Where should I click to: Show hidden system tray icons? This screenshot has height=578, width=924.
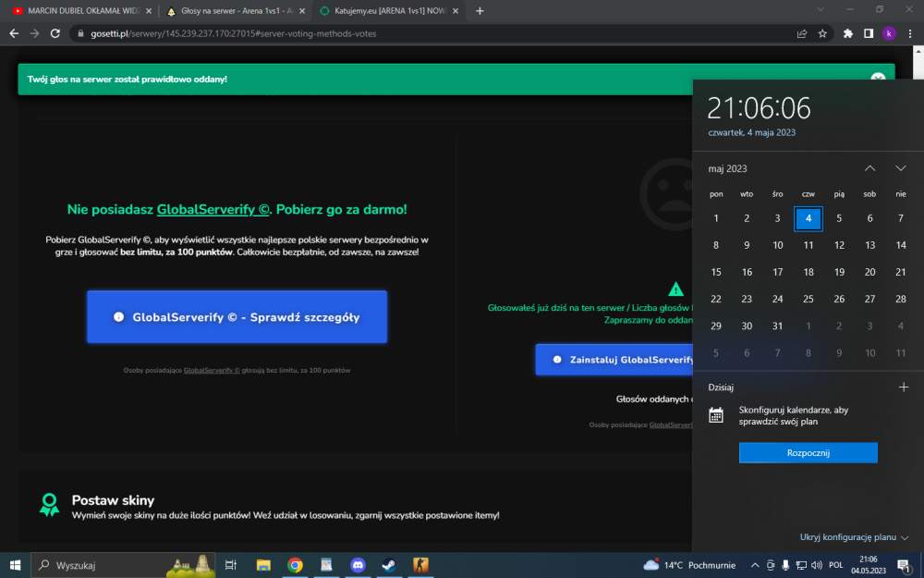coord(755,565)
